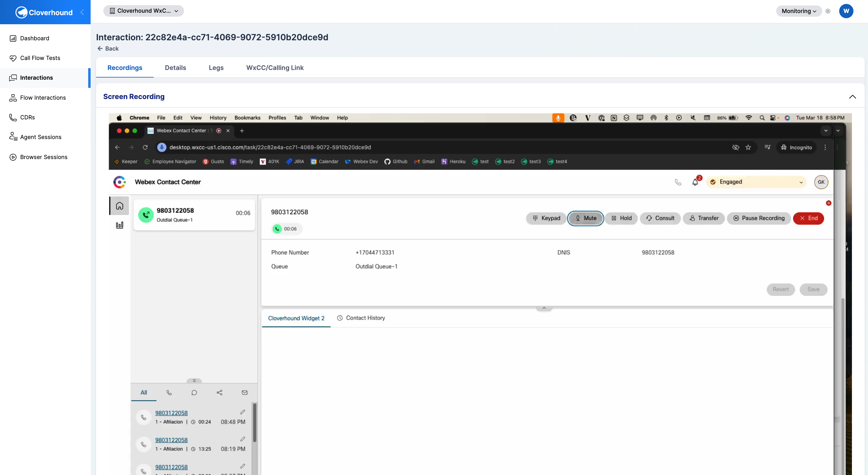Click the interaction history scrollbar
The image size is (868, 475).
pyautogui.click(x=255, y=423)
